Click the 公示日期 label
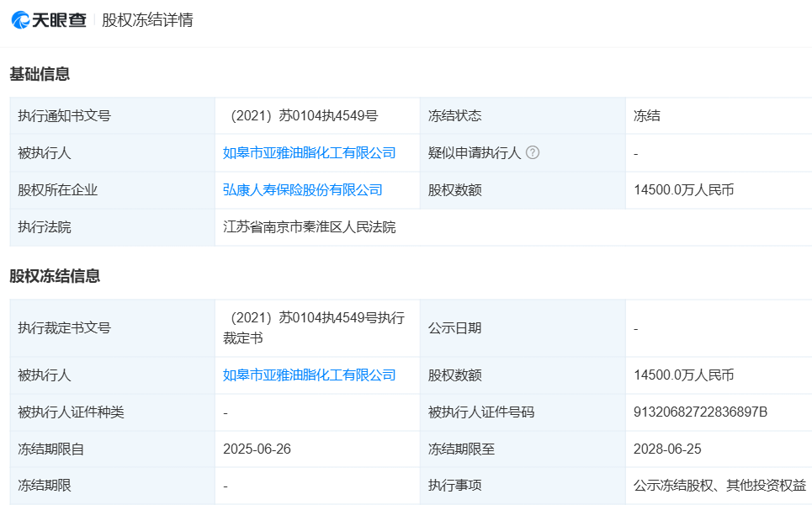The width and height of the screenshot is (812, 505). (x=454, y=328)
